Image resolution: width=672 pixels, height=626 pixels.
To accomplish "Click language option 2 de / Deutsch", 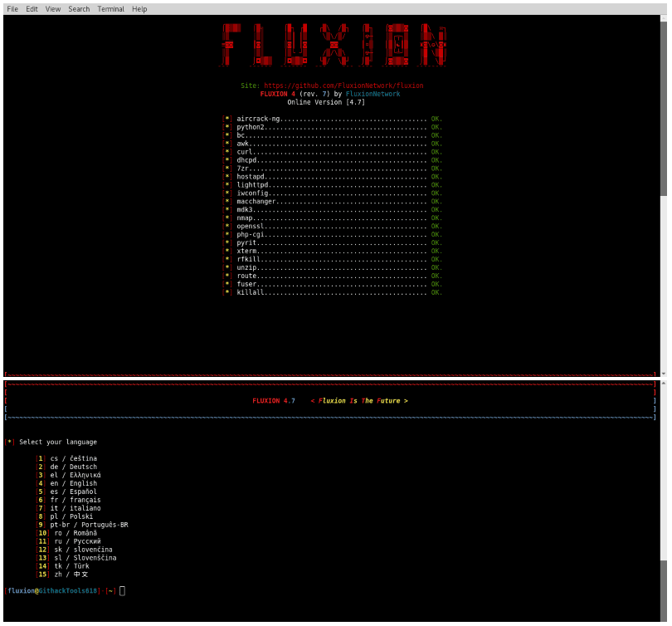I will pyautogui.click(x=67, y=467).
